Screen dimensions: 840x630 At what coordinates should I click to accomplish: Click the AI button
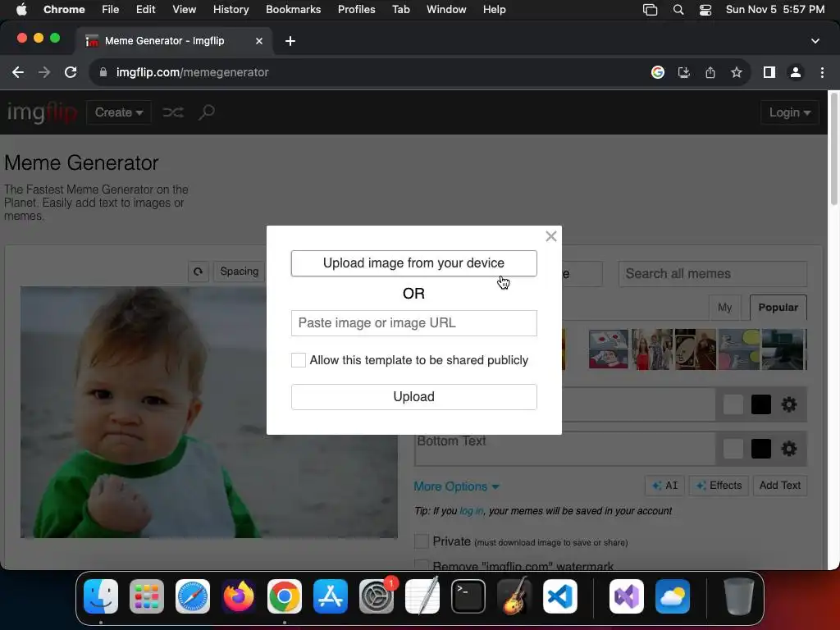click(x=664, y=486)
